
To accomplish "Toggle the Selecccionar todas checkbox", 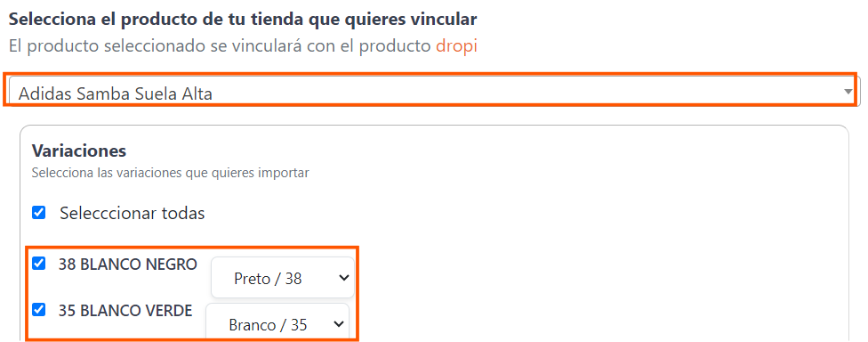I will 39,212.
